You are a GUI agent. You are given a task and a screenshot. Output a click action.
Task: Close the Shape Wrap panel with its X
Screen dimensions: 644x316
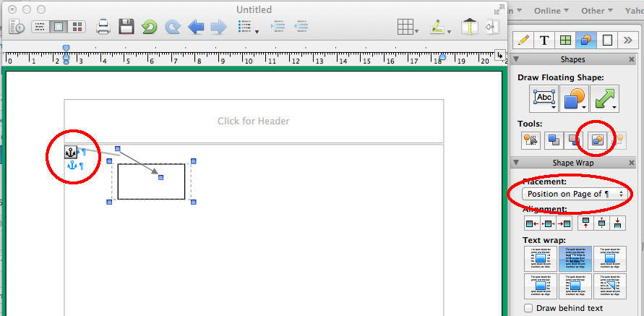[x=633, y=163]
